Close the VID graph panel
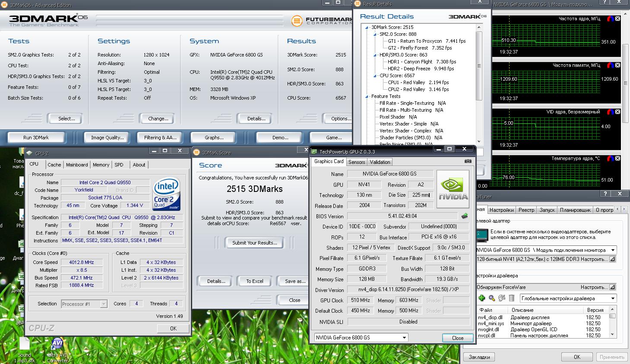Viewport: 630px width, 364px height. [x=618, y=112]
